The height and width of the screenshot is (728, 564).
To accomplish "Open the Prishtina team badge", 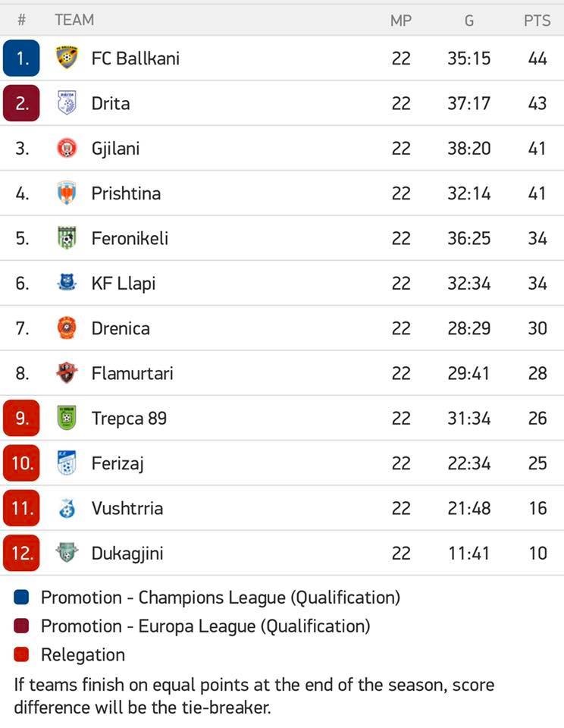I will (x=67, y=193).
